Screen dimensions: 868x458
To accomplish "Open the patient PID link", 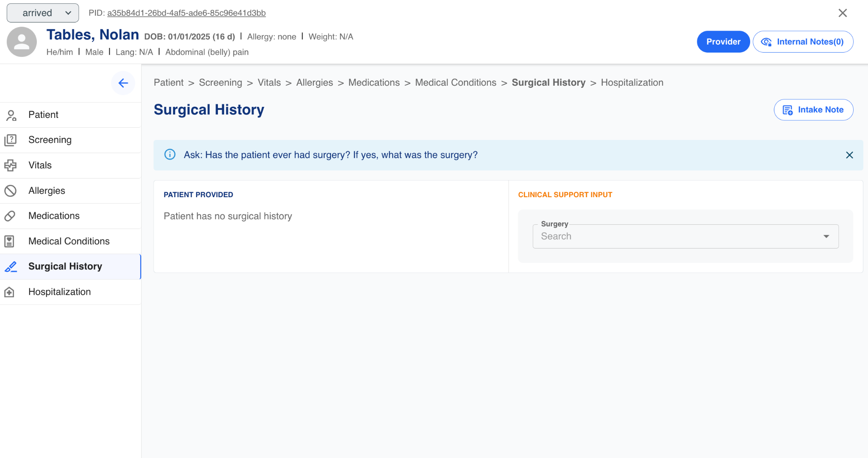I will pos(186,13).
